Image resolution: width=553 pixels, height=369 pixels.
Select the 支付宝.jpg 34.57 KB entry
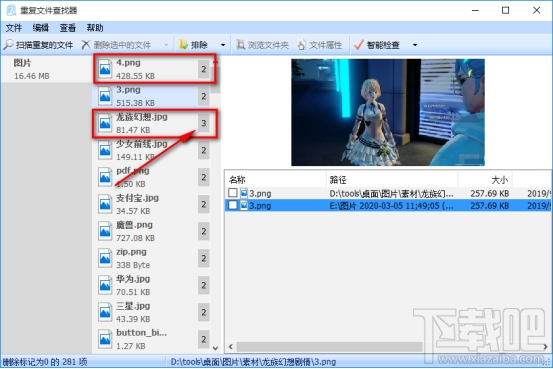point(152,204)
